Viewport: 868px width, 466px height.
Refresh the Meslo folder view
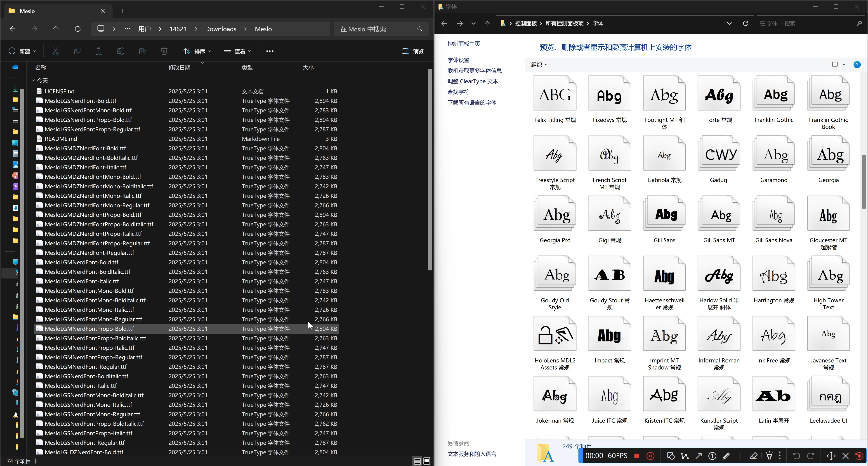point(78,29)
